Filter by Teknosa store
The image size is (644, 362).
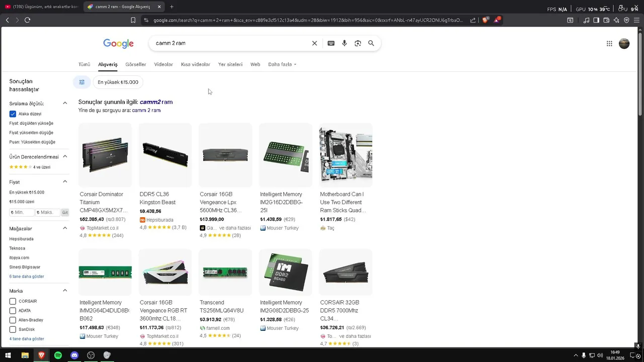click(x=17, y=248)
